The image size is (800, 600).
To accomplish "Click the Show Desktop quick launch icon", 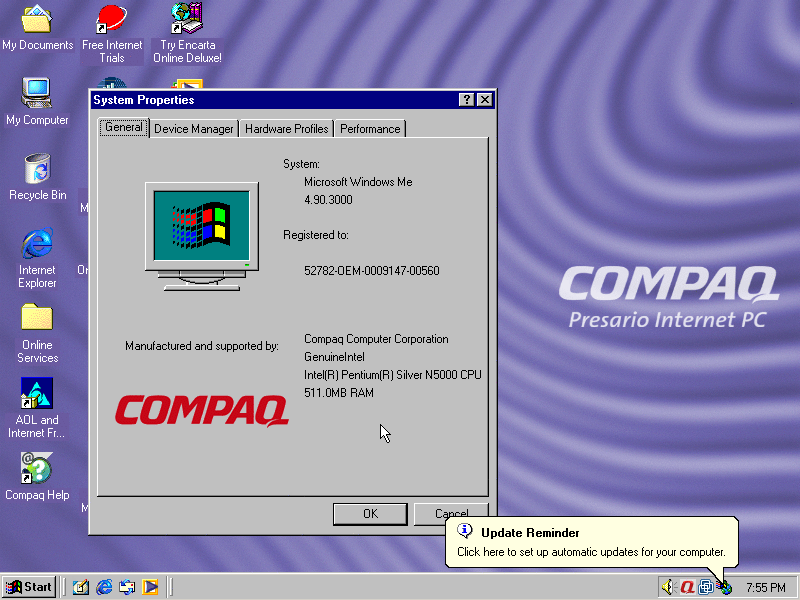I will point(81,587).
